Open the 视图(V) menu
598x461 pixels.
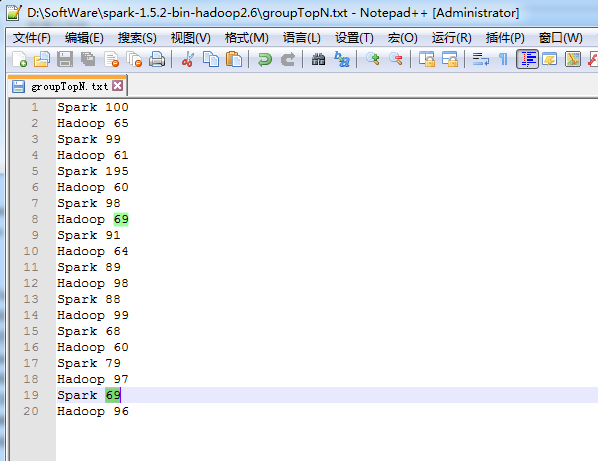(191, 38)
